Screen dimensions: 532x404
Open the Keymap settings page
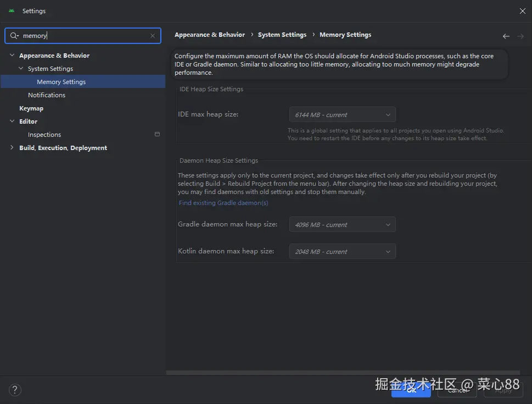[x=31, y=108]
